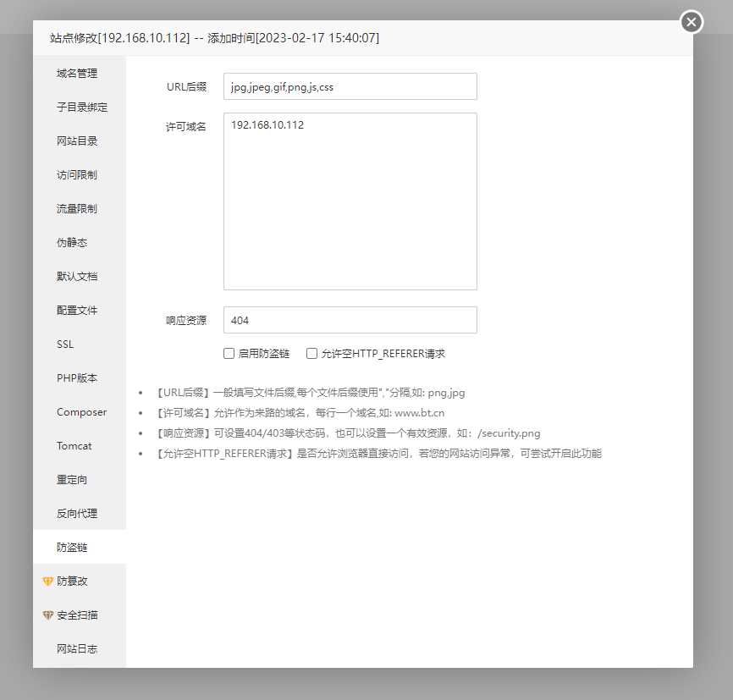Open the Composer tab
The image size is (733, 700).
(81, 412)
